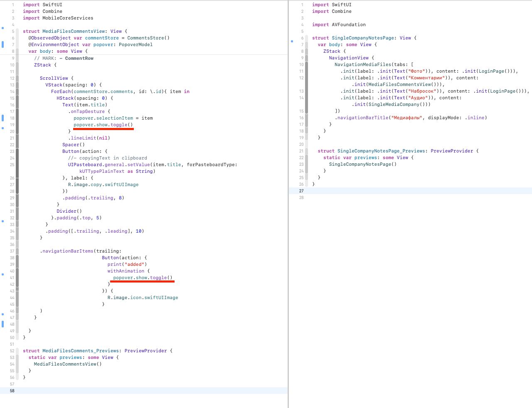Screen dimensions: 532x408
Task: Click gutter line number 19 in left editor
Action: click(12, 125)
